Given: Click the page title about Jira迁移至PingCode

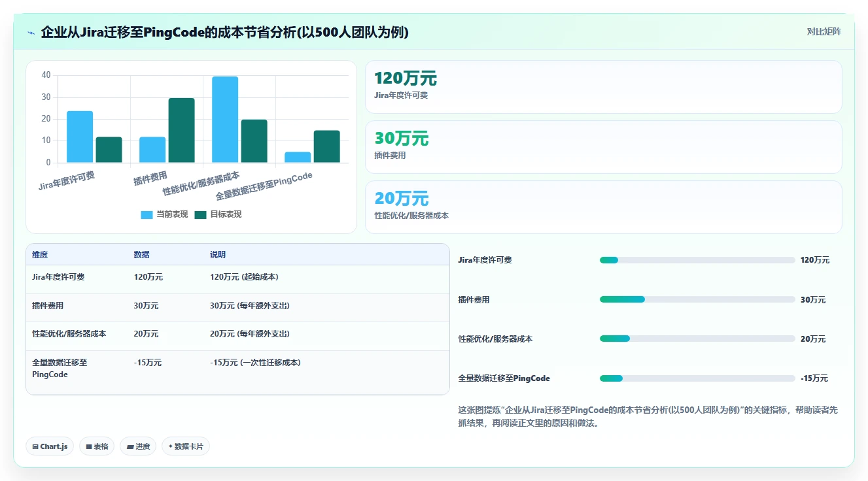Looking at the screenshot, I should [225, 32].
